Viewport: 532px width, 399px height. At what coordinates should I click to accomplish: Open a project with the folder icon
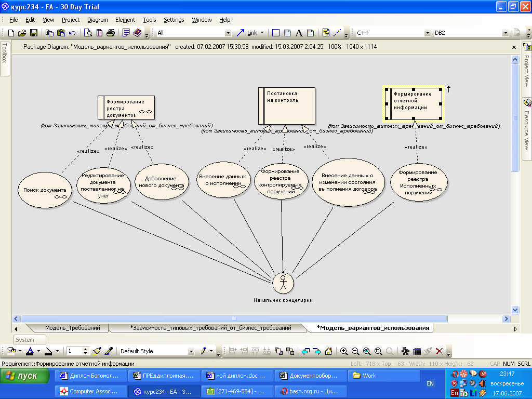tap(22, 33)
